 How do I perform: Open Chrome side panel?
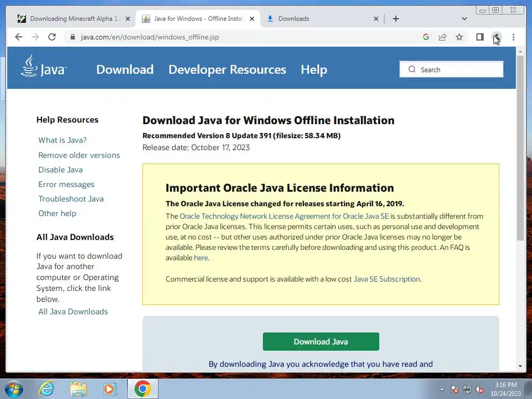(480, 37)
